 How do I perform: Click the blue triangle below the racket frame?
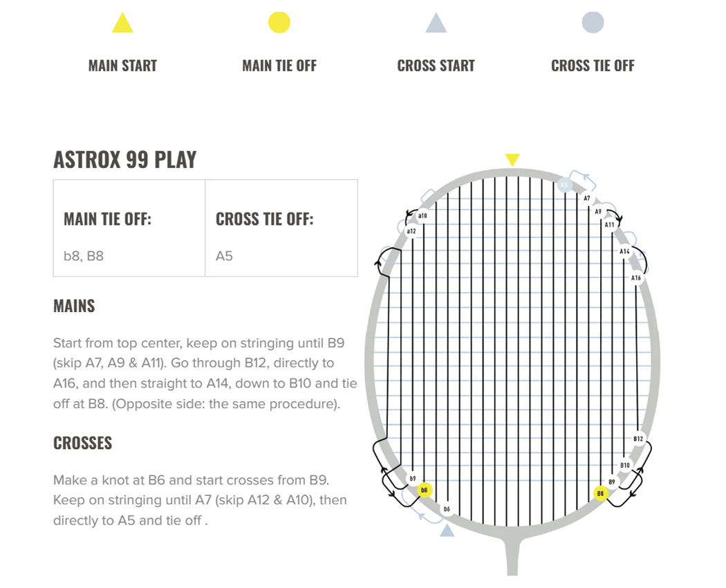point(447,531)
